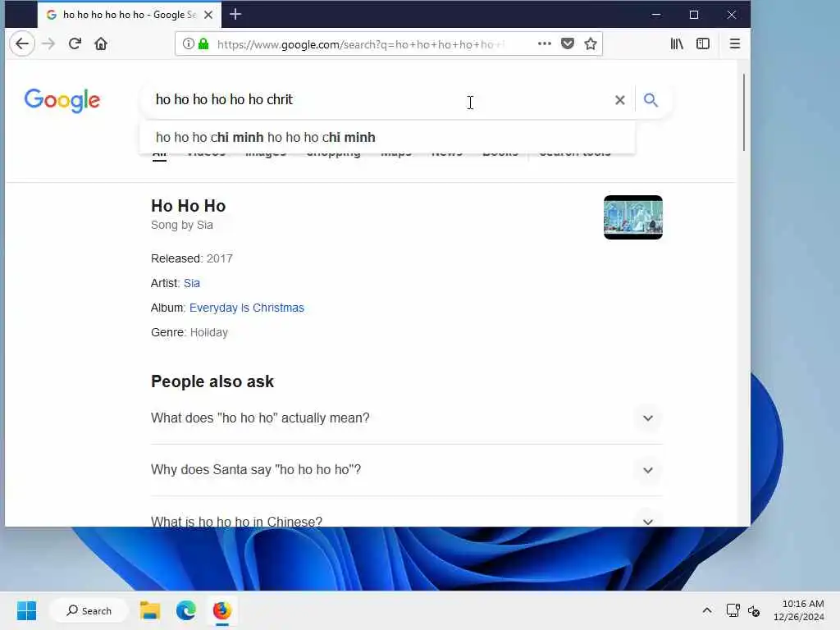The image size is (840, 630).
Task: Open page actions three-dot menu
Action: point(545,43)
